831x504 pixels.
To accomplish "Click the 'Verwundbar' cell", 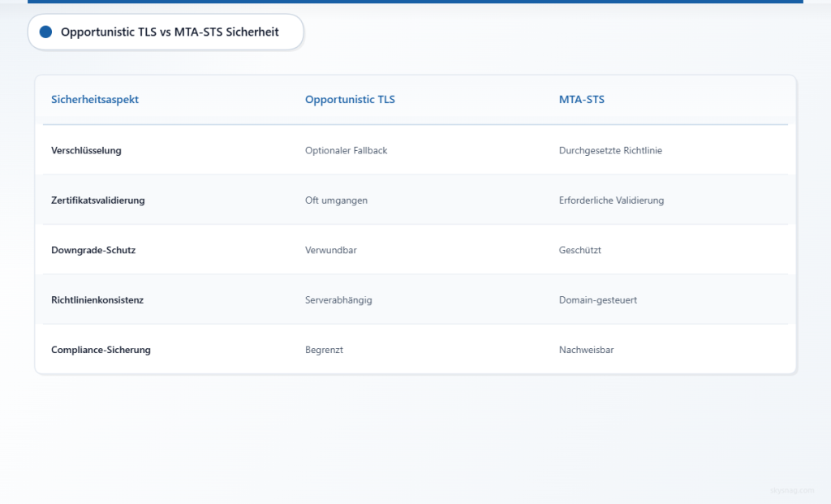I will [331, 250].
